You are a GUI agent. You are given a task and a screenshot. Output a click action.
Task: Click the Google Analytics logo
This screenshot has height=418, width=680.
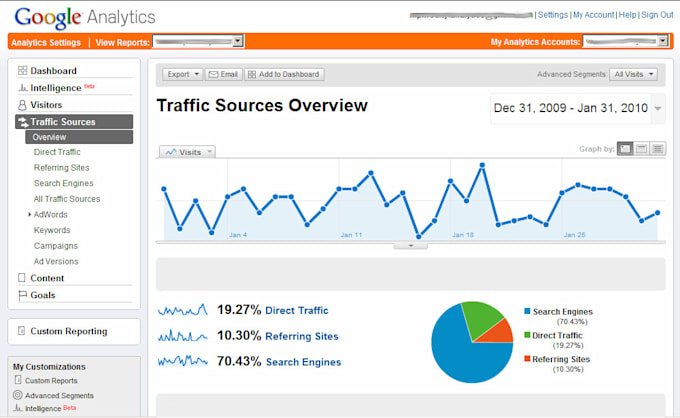[x=85, y=18]
